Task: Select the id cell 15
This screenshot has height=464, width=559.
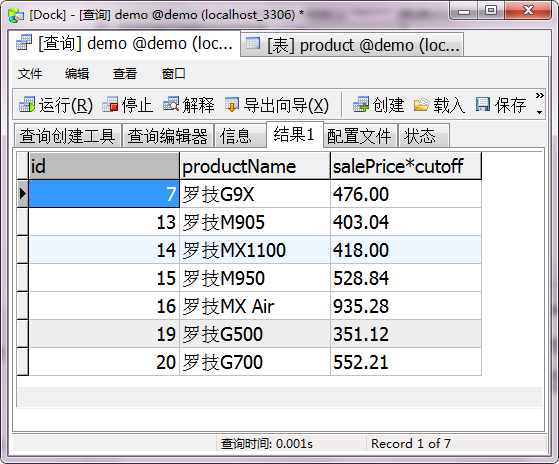Action: pyautogui.click(x=104, y=278)
